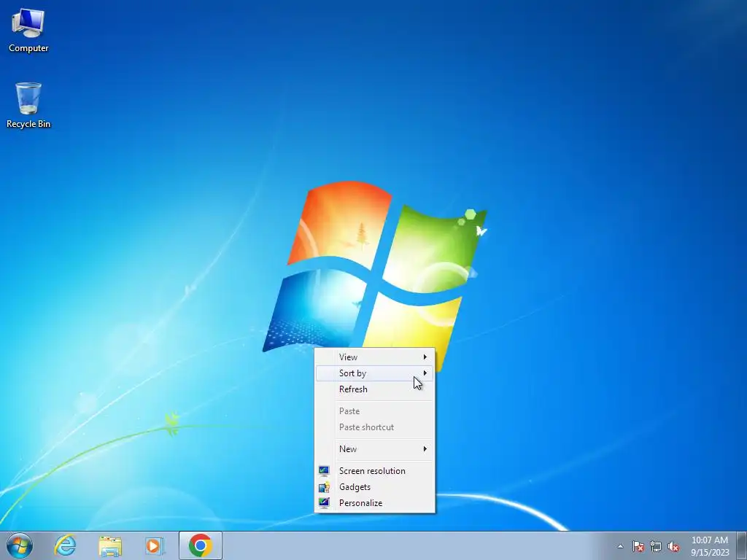The width and height of the screenshot is (747, 560).
Task: Switch to Google Chrome in taskbar
Action: [200, 545]
